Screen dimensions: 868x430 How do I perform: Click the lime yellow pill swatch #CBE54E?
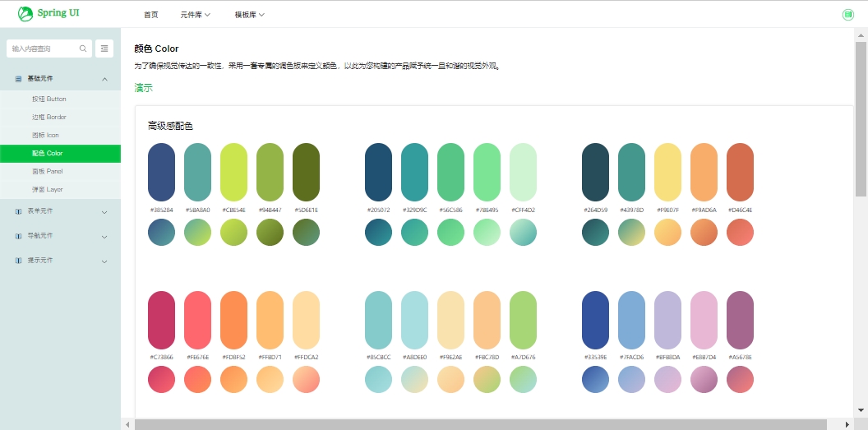[x=233, y=172]
